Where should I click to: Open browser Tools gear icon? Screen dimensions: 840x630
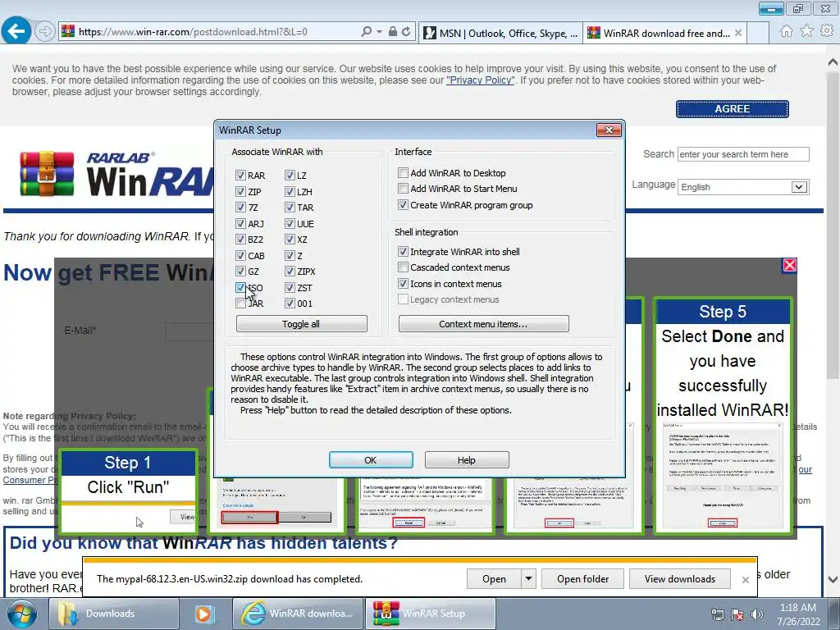pyautogui.click(x=827, y=31)
